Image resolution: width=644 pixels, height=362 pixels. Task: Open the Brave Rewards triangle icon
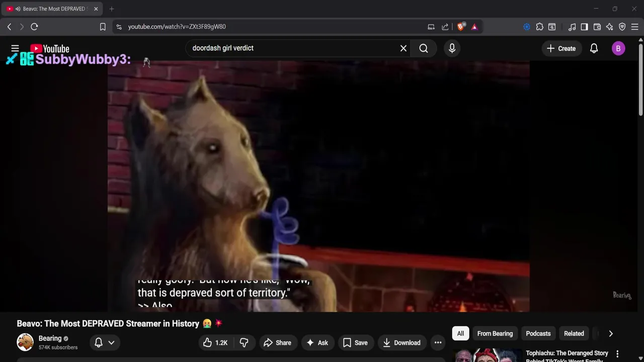tap(474, 27)
